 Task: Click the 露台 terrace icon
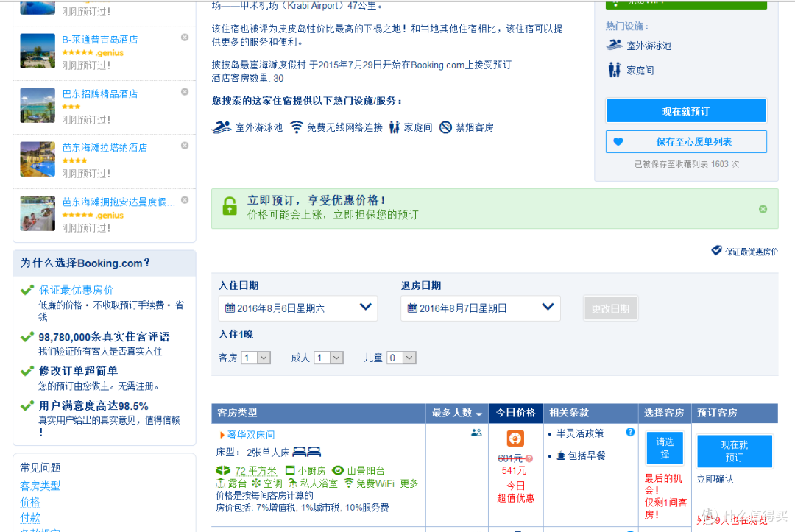(220, 483)
